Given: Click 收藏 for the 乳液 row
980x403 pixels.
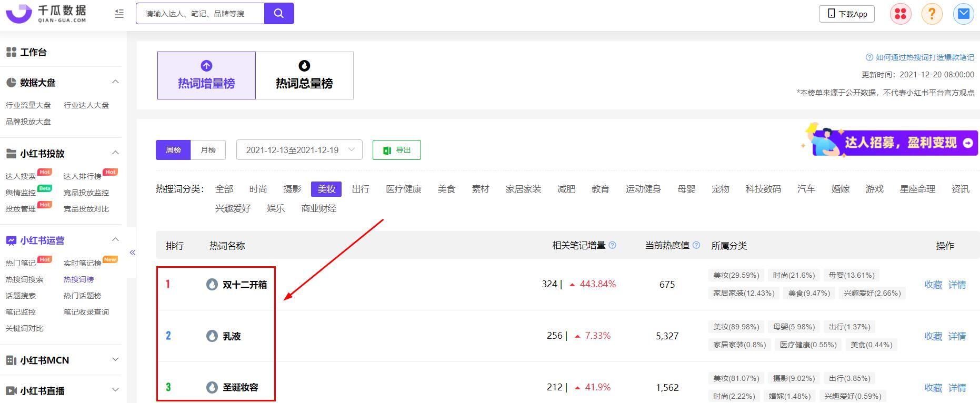Looking at the screenshot, I should (x=933, y=336).
